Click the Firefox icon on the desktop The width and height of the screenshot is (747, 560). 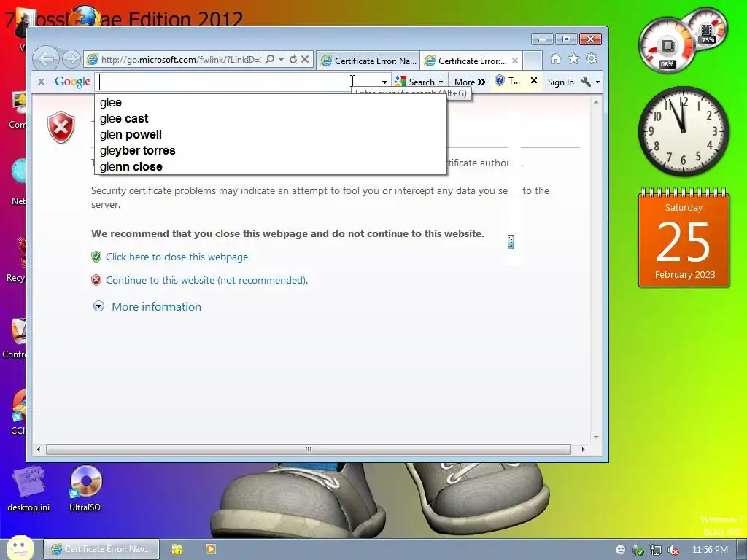(85, 17)
